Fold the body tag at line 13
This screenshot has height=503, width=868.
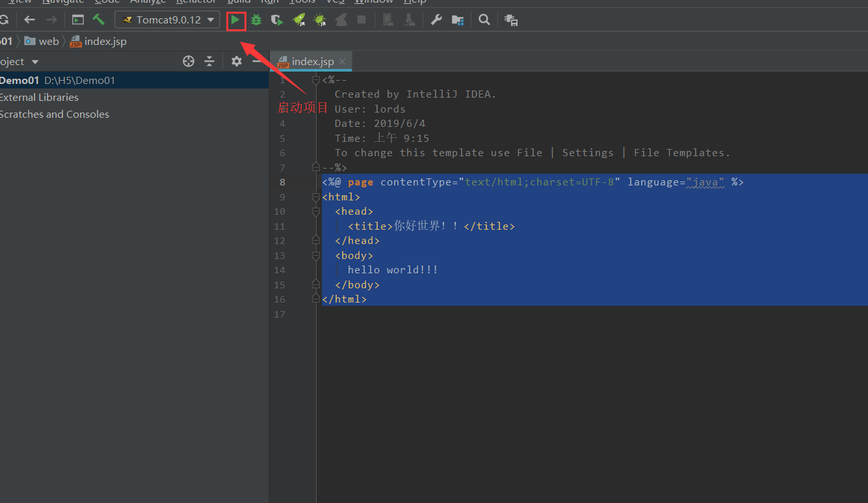(x=316, y=255)
